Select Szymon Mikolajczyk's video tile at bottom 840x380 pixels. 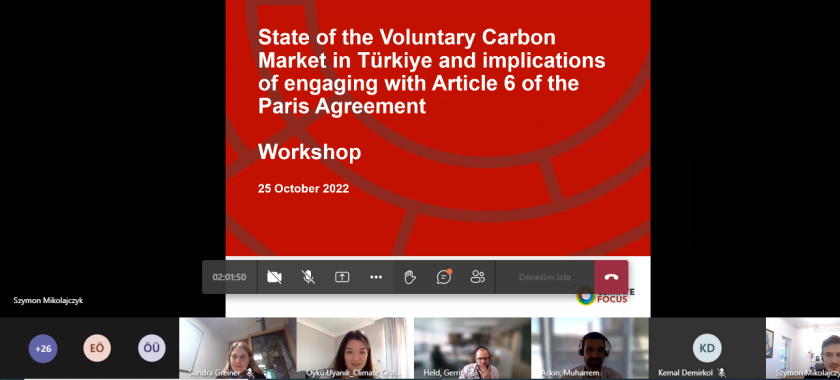(803, 348)
